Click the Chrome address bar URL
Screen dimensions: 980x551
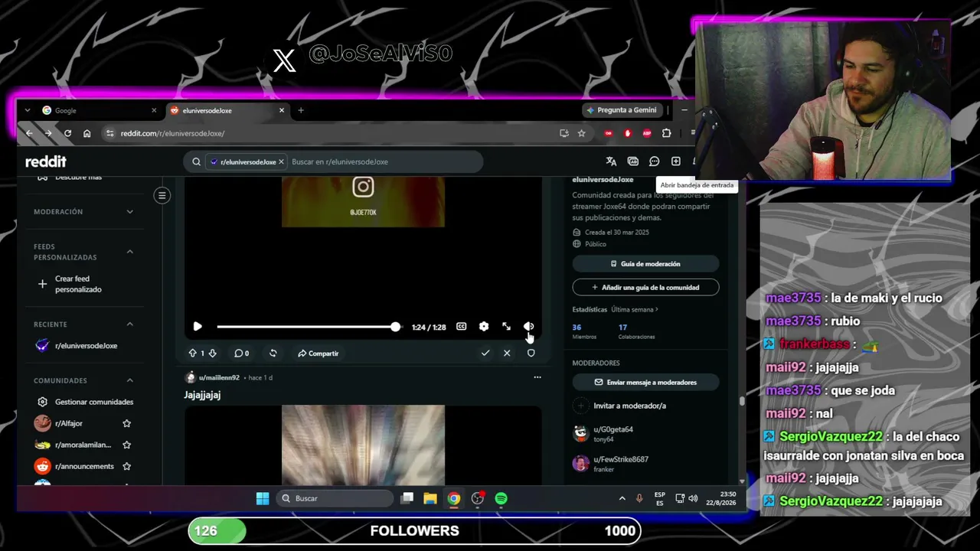tap(173, 133)
